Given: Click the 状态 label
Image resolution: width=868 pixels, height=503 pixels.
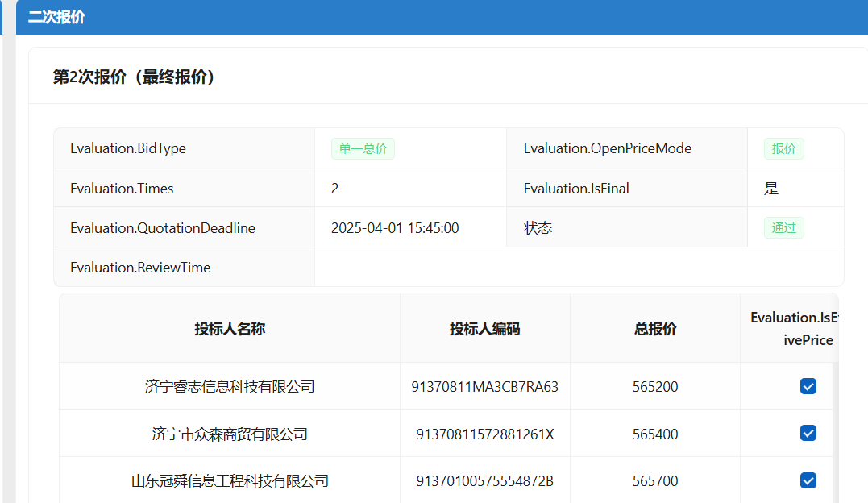Looking at the screenshot, I should 538,227.
